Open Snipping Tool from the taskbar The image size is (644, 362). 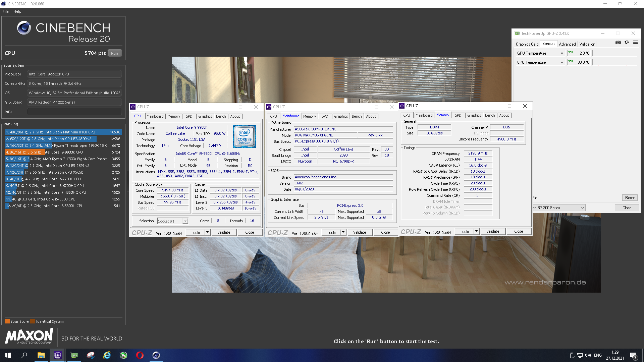pyautogui.click(x=91, y=355)
